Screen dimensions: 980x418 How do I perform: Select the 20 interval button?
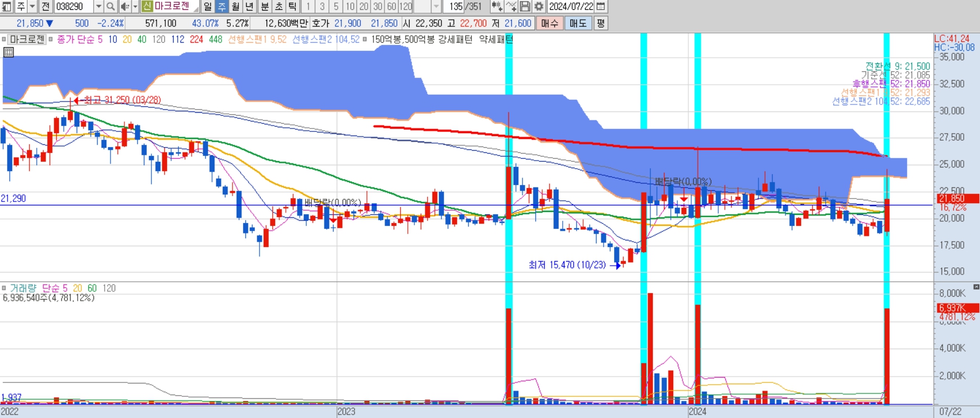pyautogui.click(x=364, y=6)
